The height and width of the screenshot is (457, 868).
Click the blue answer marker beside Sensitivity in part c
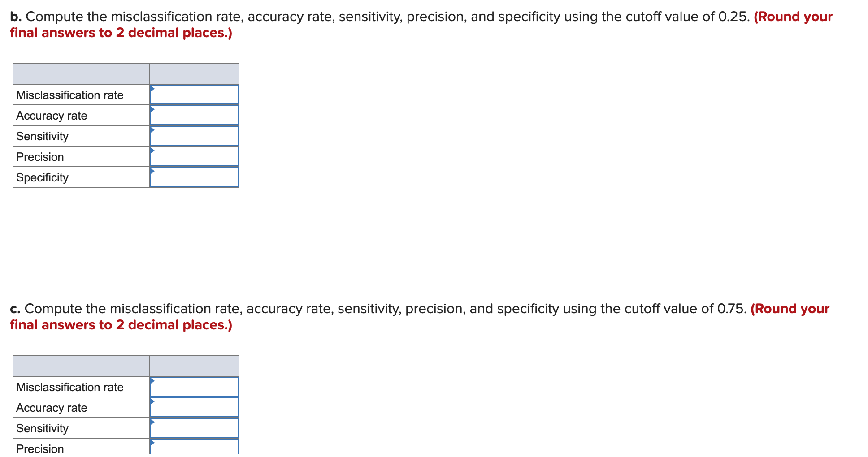pyautogui.click(x=152, y=421)
